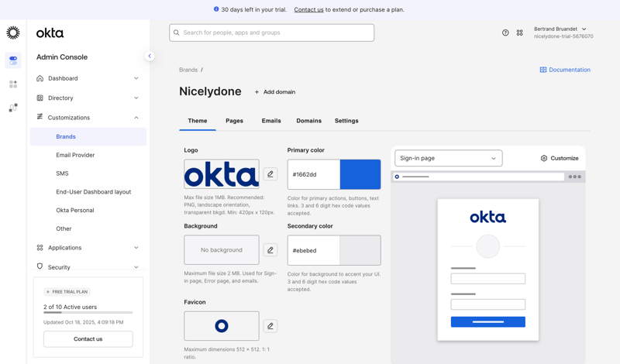This screenshot has height=364, width=620.
Task: Select the admin toggle icon in left rail
Action: (13, 60)
